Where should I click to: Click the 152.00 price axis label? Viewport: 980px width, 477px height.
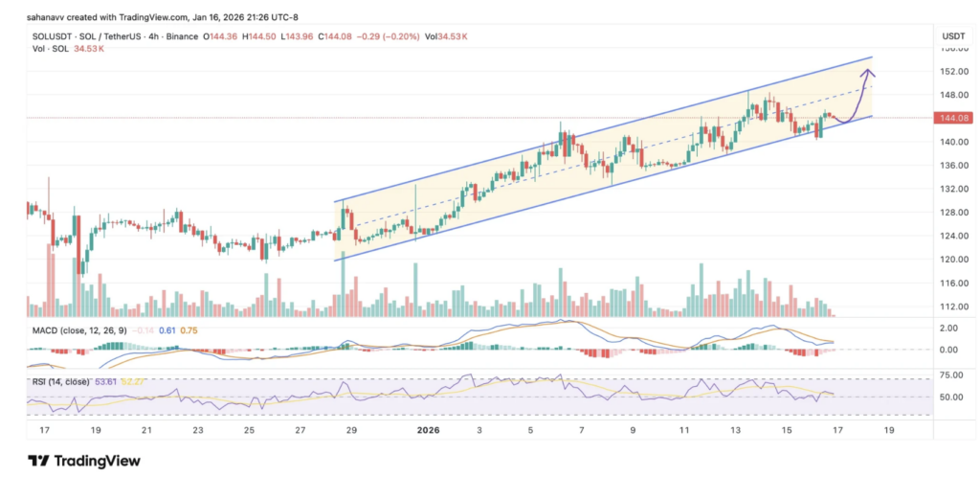[953, 72]
